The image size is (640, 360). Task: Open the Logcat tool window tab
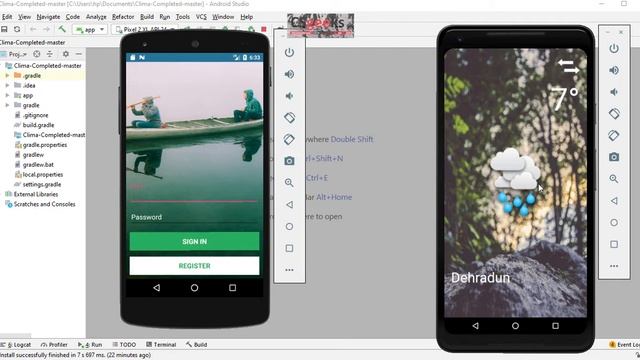click(x=16, y=344)
